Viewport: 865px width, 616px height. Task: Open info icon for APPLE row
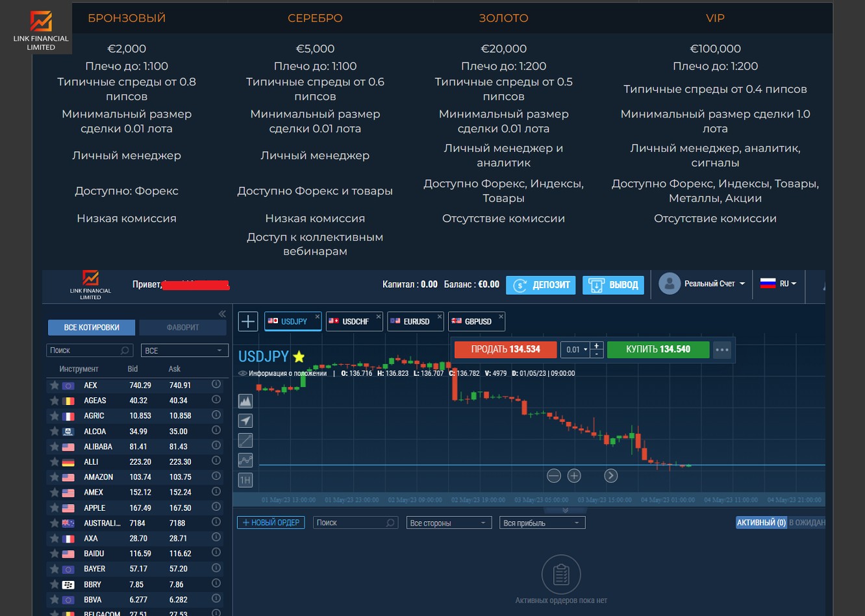pos(216,507)
